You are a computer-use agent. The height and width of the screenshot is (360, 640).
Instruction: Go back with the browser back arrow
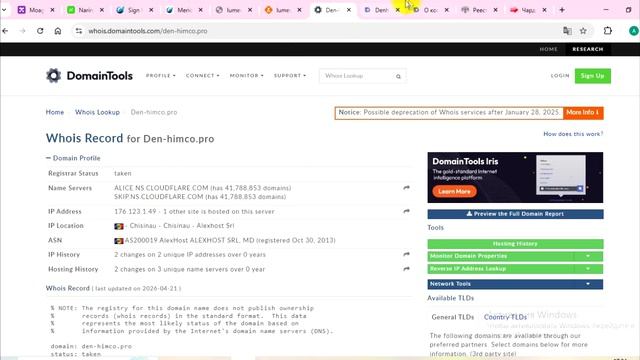pos(5,31)
